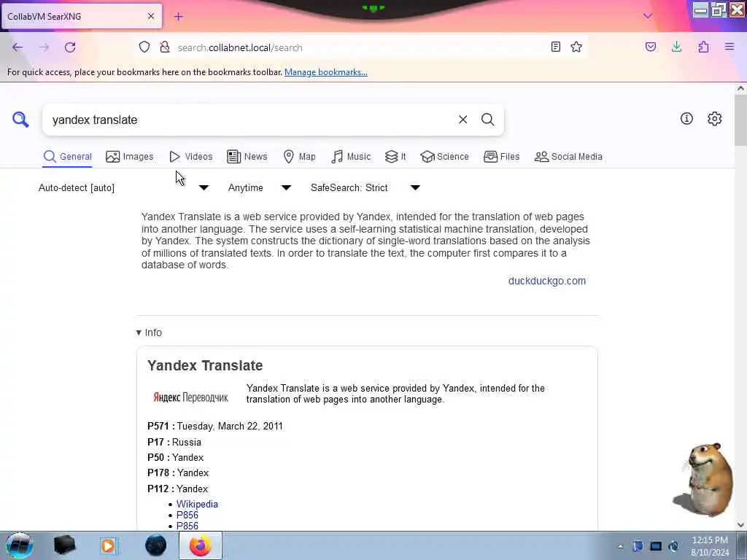Open the network tray monitor icon
The image size is (747, 560).
(x=656, y=546)
